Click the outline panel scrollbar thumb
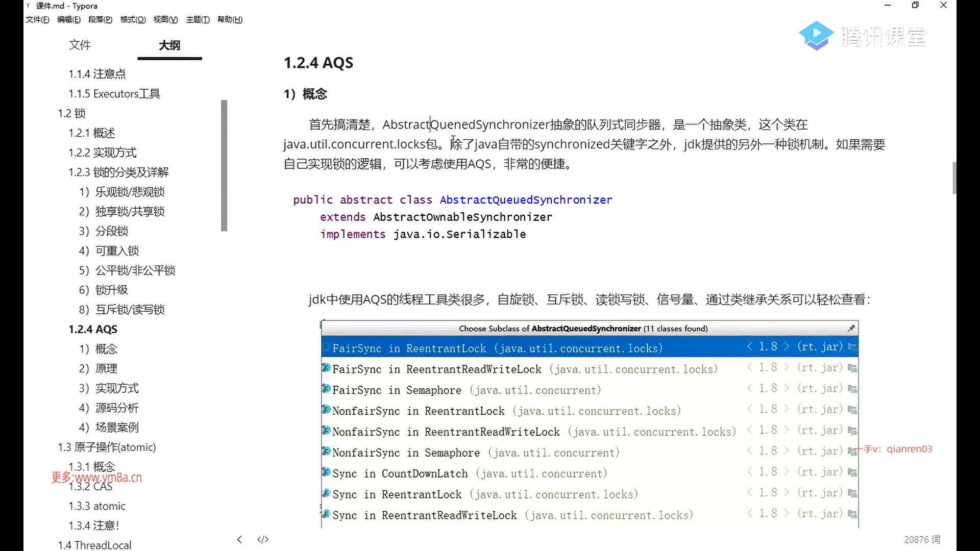The width and height of the screenshot is (980, 551). 224,166
